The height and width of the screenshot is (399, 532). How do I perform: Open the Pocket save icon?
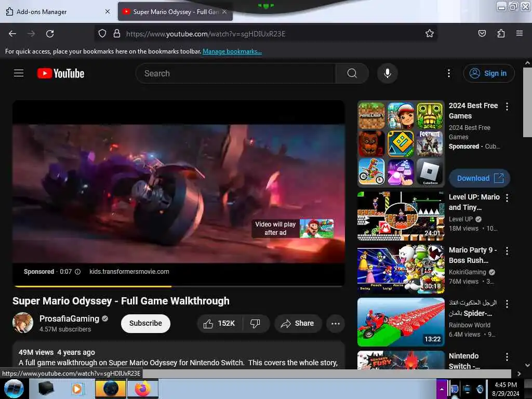coord(482,34)
